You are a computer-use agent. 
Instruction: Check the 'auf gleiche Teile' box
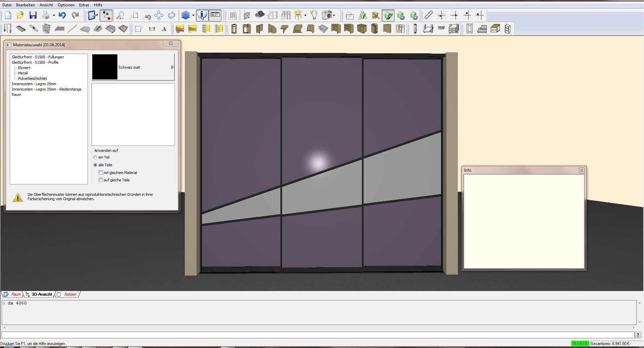[101, 180]
